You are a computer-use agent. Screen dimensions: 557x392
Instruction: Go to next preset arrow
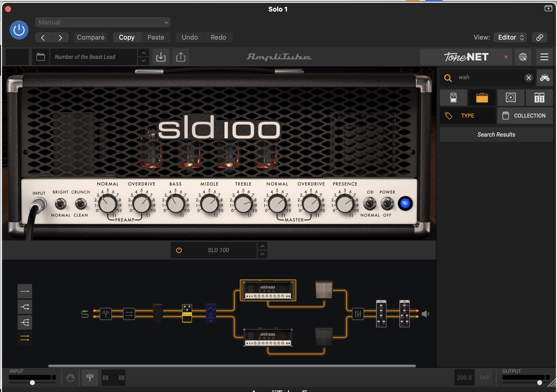60,38
